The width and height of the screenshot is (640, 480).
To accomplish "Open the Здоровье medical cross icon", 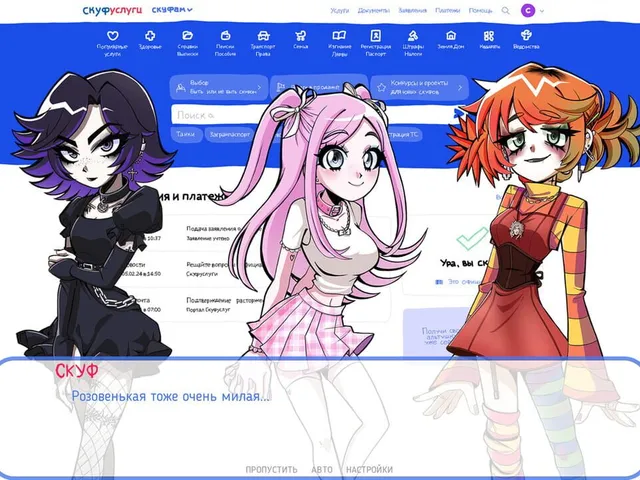I will pos(150,36).
